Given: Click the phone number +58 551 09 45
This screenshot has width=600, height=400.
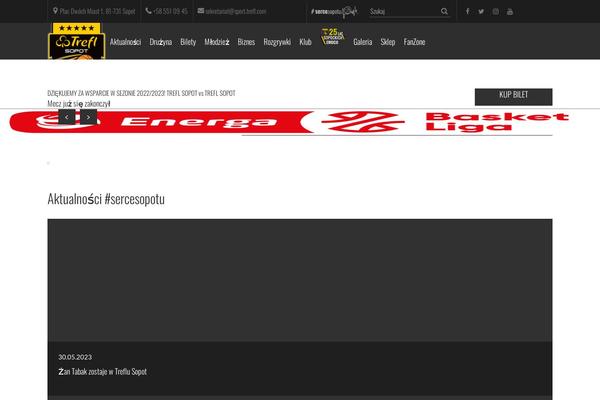Looking at the screenshot, I should 166,11.
